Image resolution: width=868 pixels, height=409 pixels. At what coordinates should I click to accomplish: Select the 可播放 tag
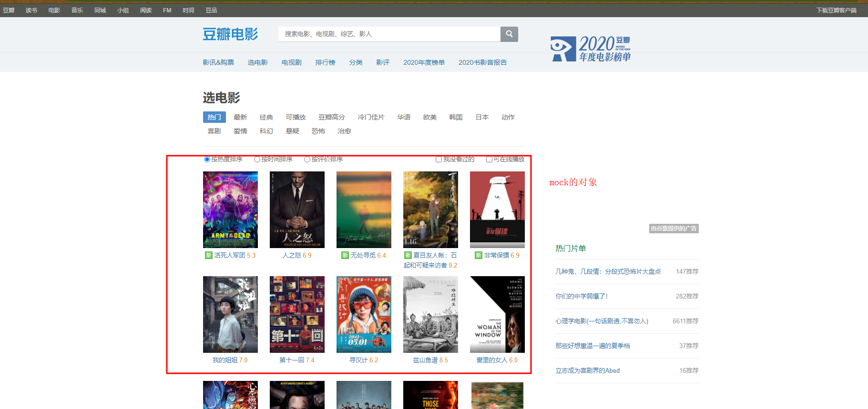(296, 117)
